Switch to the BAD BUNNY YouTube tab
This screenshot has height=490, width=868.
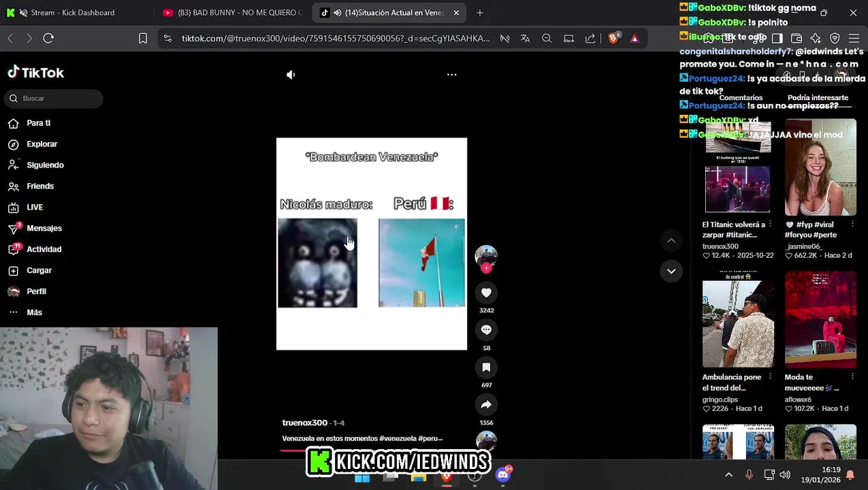[x=234, y=12]
